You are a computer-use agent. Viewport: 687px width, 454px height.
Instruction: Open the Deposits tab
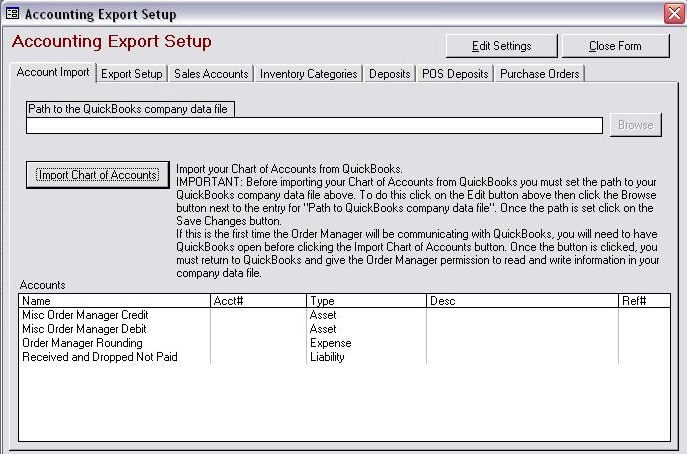[390, 74]
